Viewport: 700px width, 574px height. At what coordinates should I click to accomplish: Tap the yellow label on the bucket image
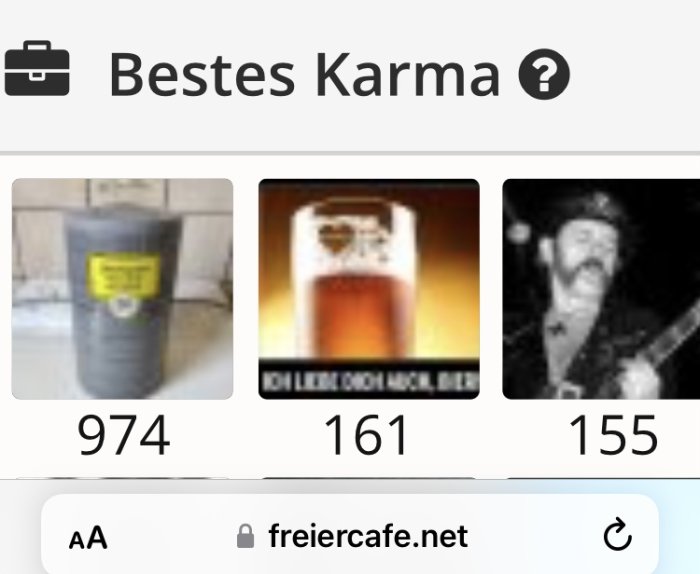coord(123,275)
